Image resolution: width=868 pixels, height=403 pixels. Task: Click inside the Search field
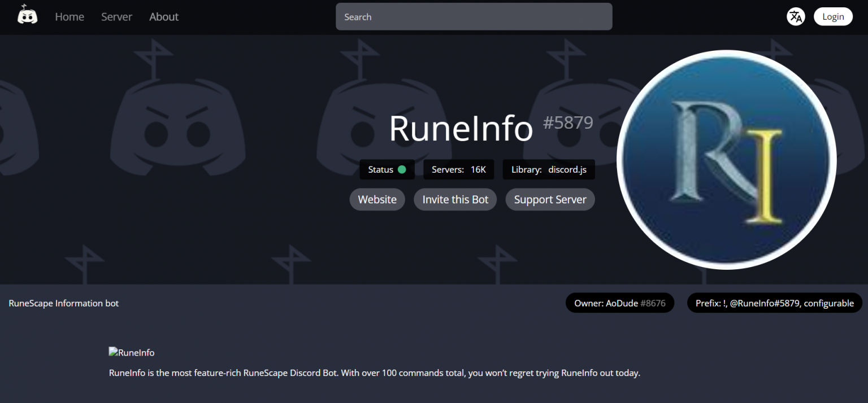click(x=474, y=16)
